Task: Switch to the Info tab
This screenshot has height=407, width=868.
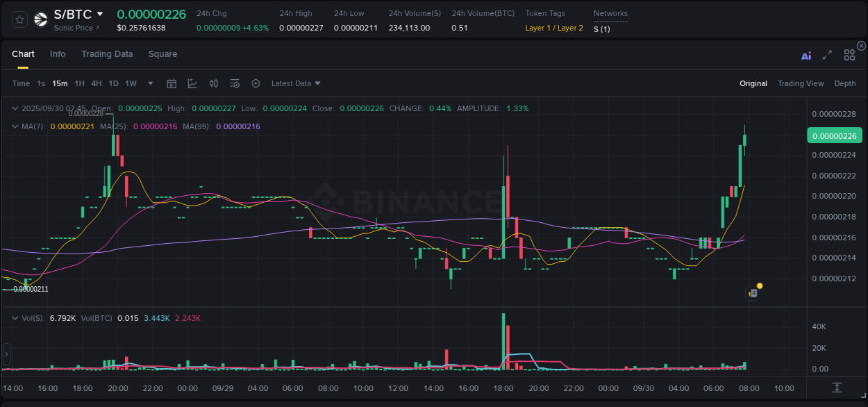Action: 58,54
